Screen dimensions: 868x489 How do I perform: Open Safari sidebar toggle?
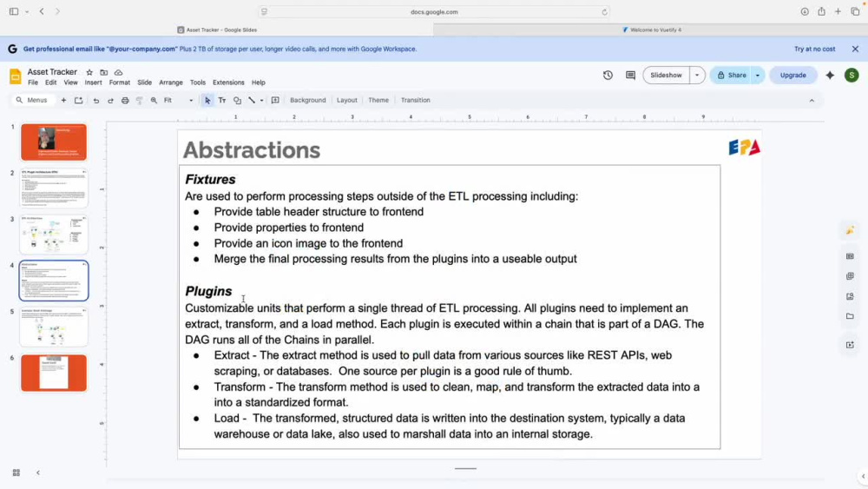click(14, 11)
